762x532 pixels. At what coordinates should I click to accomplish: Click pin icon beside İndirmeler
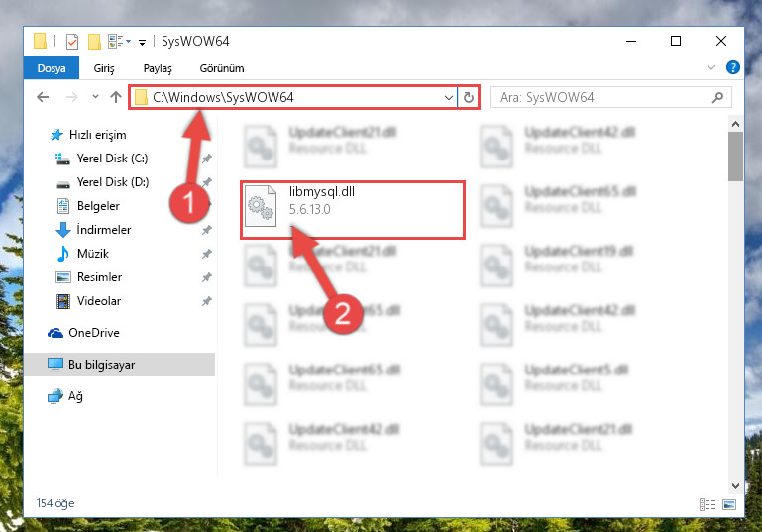coord(206,230)
